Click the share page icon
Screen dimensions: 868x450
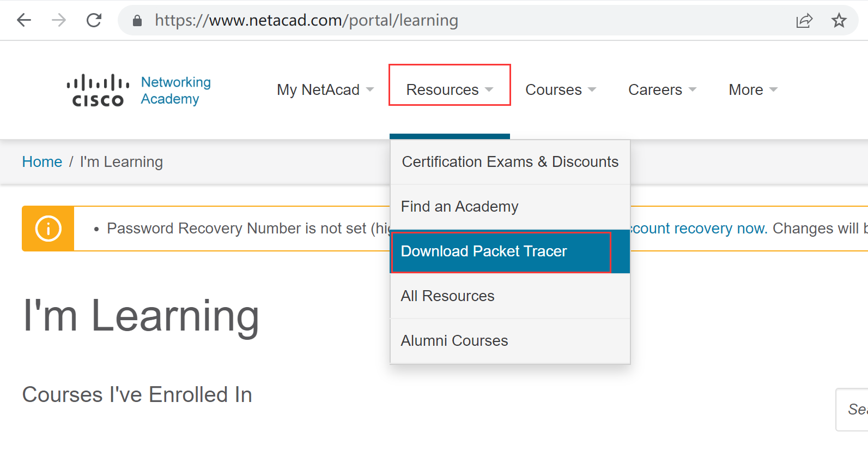point(804,21)
